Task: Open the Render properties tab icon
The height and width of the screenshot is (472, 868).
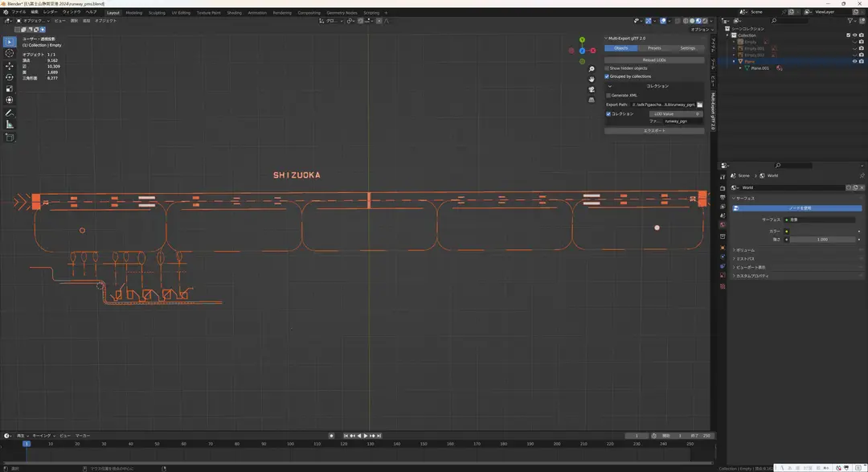Action: coord(723,189)
